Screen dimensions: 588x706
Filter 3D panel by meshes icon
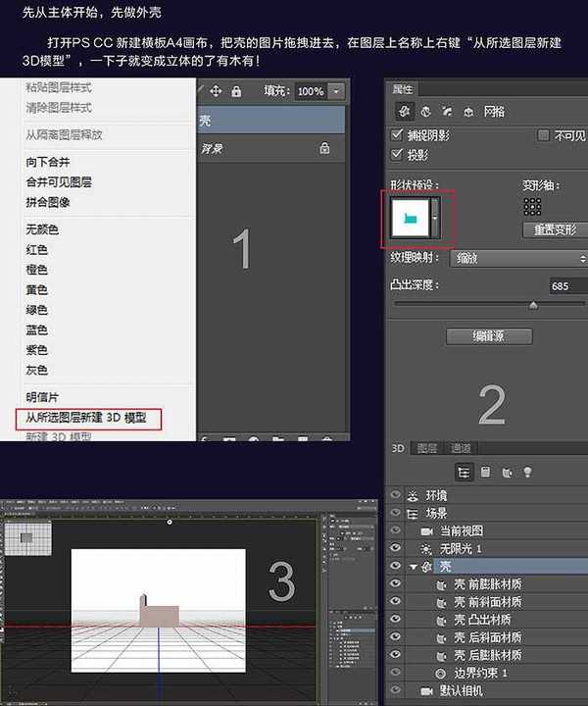point(485,472)
